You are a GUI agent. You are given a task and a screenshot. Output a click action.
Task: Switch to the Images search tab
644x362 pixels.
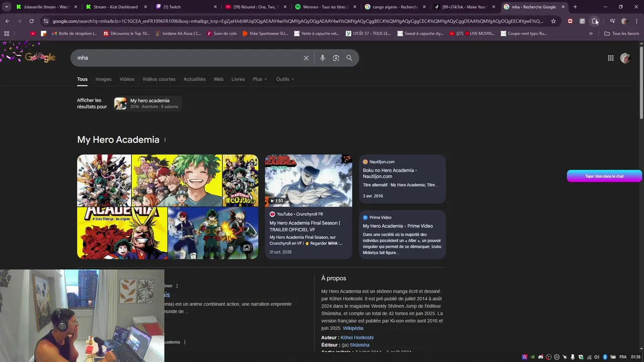(103, 79)
